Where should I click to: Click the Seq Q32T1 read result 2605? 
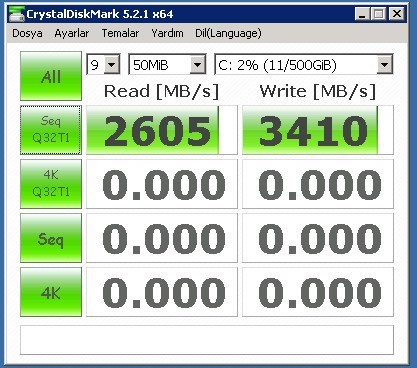(x=162, y=130)
